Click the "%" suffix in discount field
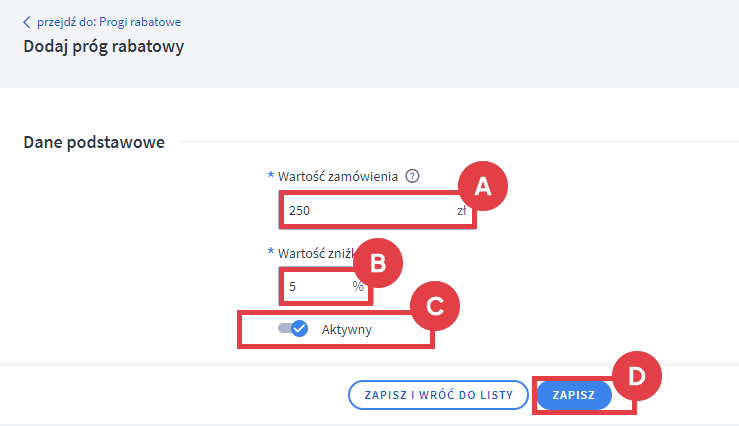Viewport: 739px width, 426px height. [358, 285]
